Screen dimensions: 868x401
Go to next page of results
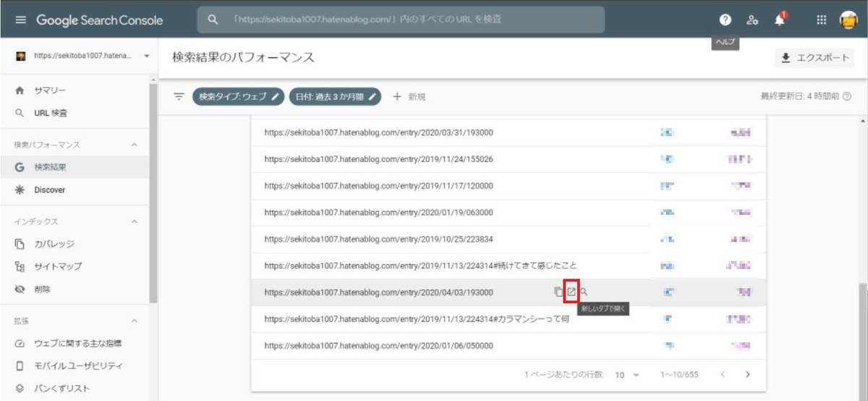[748, 374]
